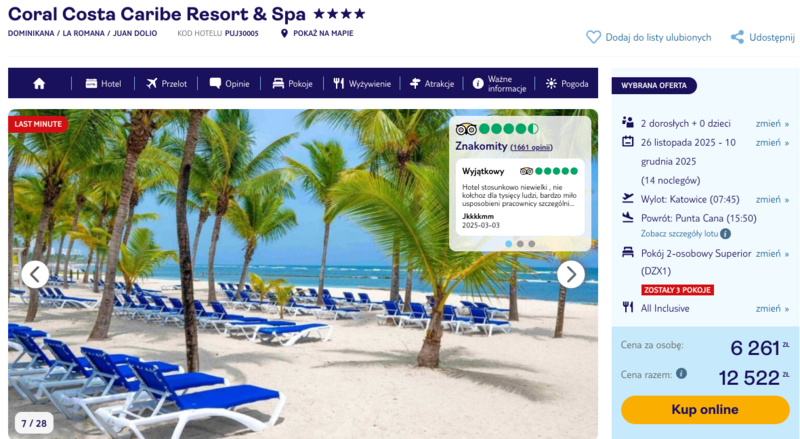Open the Pogoda weather tab
Image resolution: width=800 pixels, height=439 pixels.
point(567,84)
